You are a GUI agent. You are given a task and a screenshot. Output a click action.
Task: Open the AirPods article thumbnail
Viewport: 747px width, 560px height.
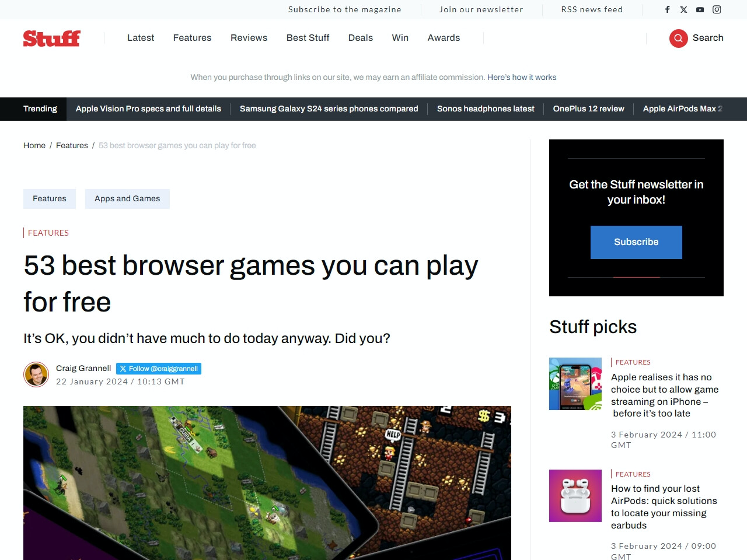(x=575, y=496)
